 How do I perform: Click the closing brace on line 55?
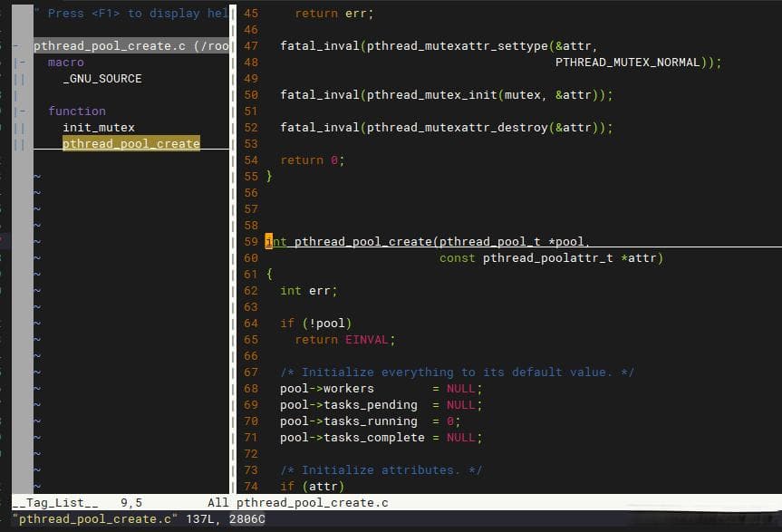click(269, 176)
